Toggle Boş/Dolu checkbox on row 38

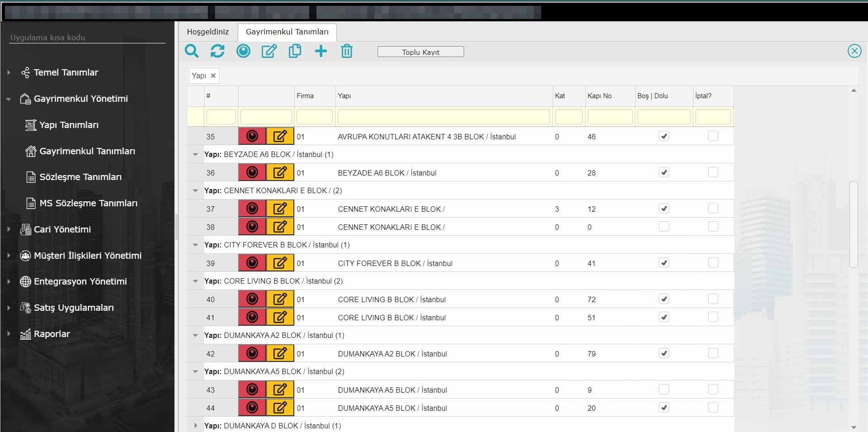(x=663, y=227)
